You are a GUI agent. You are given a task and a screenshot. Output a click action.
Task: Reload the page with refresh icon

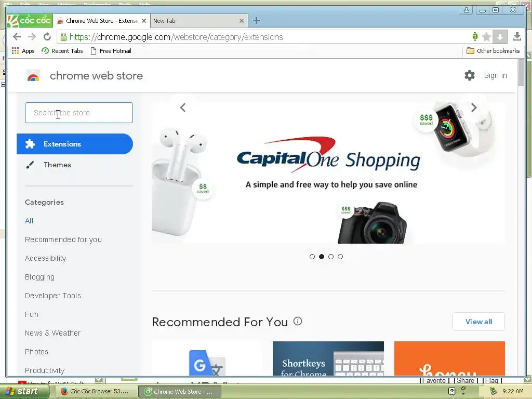click(47, 37)
